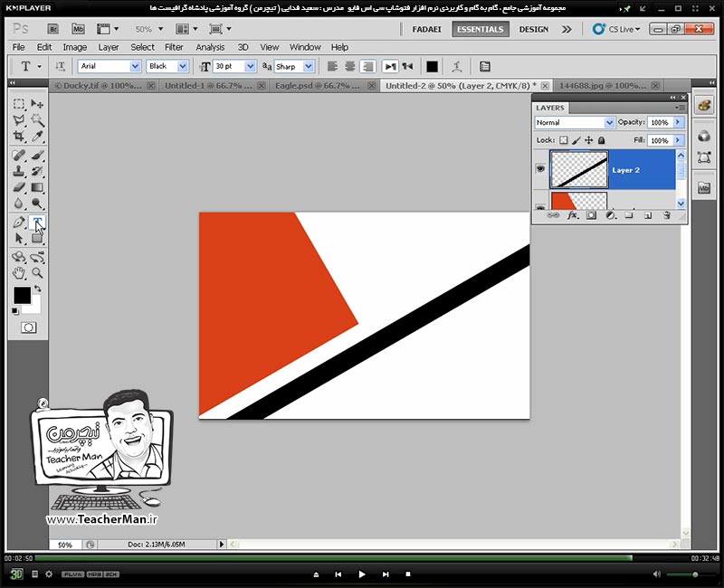
Task: Select the Eraser tool
Action: 19,187
